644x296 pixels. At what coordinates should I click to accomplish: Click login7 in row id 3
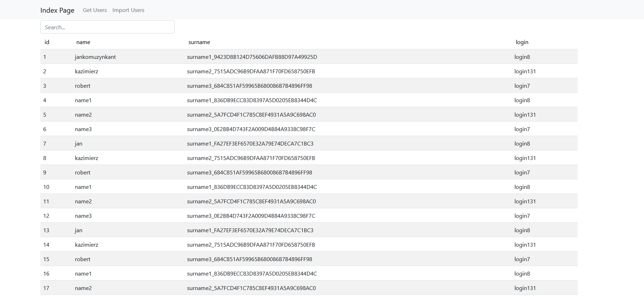[522, 86]
